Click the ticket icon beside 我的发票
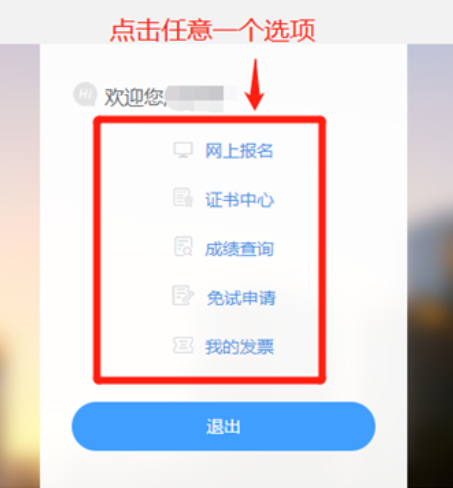Screen dimensions: 453x488 [x=183, y=345]
